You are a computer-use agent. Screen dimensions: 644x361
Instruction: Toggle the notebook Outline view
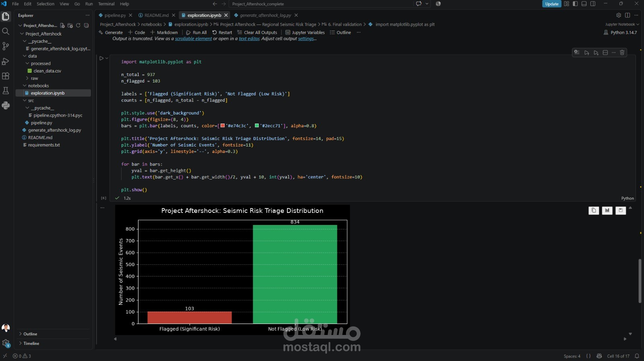coord(340,33)
